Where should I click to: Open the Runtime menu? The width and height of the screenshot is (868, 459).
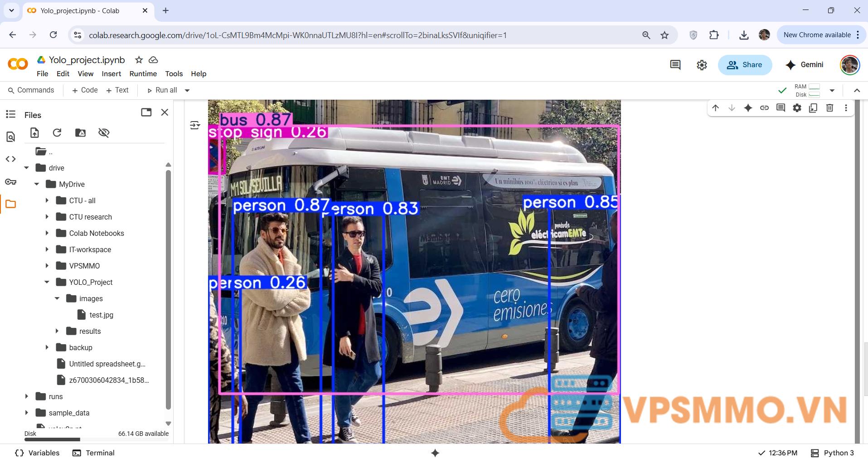click(143, 74)
